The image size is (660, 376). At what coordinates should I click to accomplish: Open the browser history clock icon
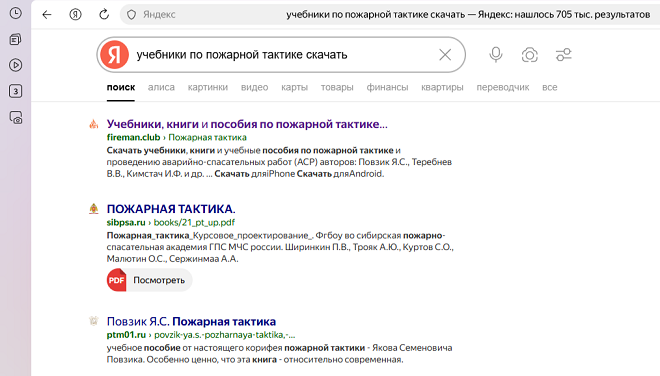point(16,13)
